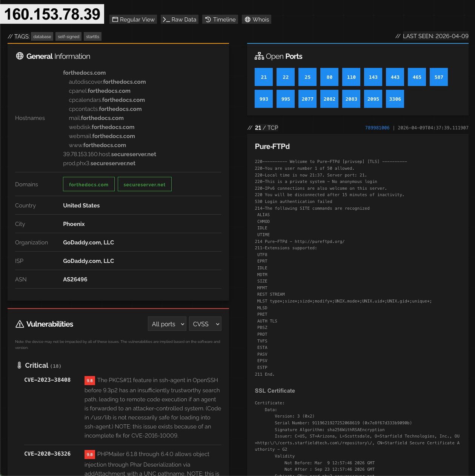This screenshot has height=476, width=475.
Task: Click the globe icon beside General Information
Action: click(x=20, y=56)
